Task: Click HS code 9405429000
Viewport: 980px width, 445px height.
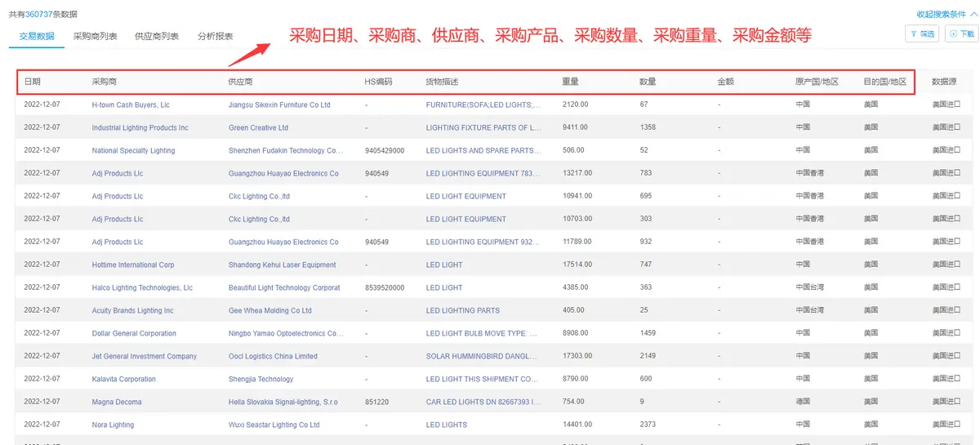Action: tap(384, 150)
